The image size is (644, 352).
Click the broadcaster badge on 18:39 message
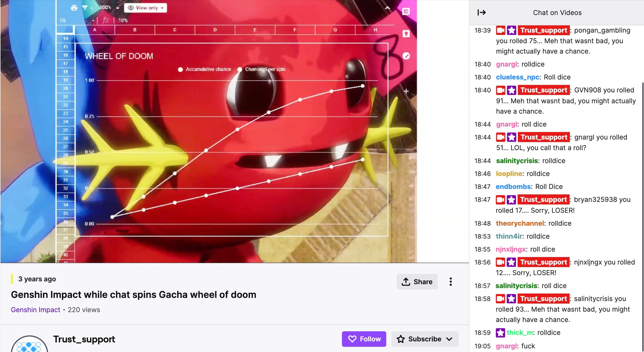(x=500, y=30)
